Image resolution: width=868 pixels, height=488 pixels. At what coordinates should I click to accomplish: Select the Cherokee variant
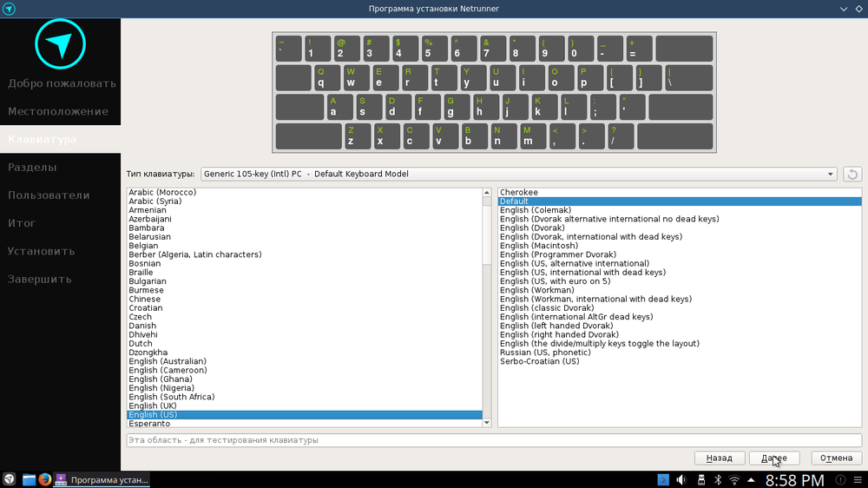(x=680, y=192)
